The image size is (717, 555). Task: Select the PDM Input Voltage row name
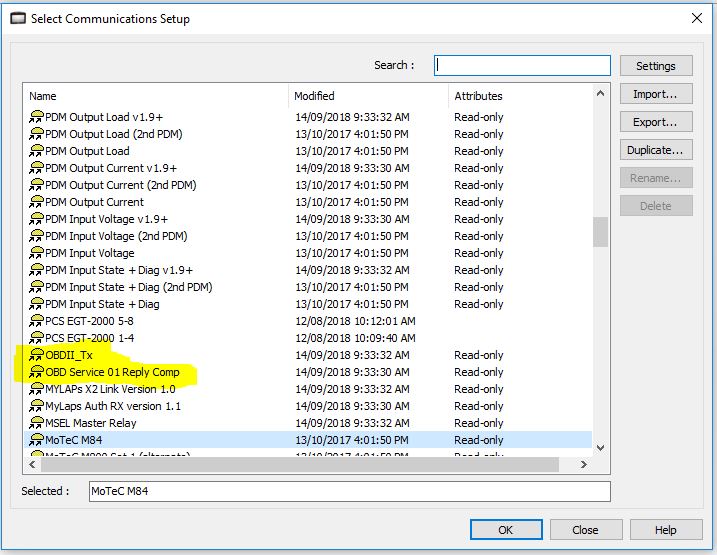[x=90, y=253]
